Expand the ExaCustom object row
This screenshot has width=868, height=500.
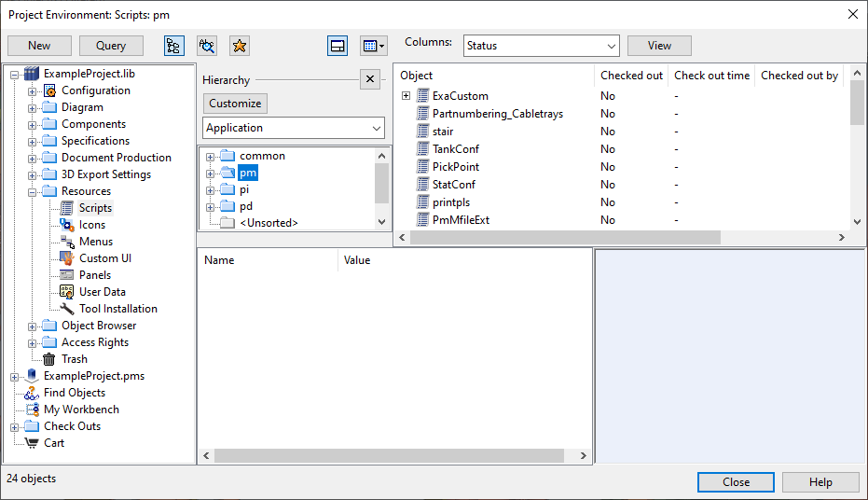[x=406, y=96]
